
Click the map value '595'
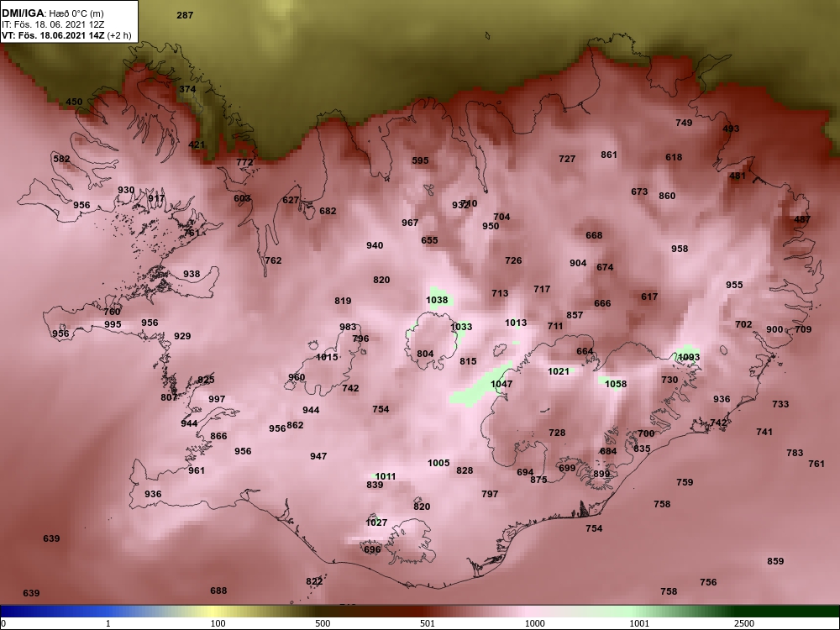click(x=421, y=160)
